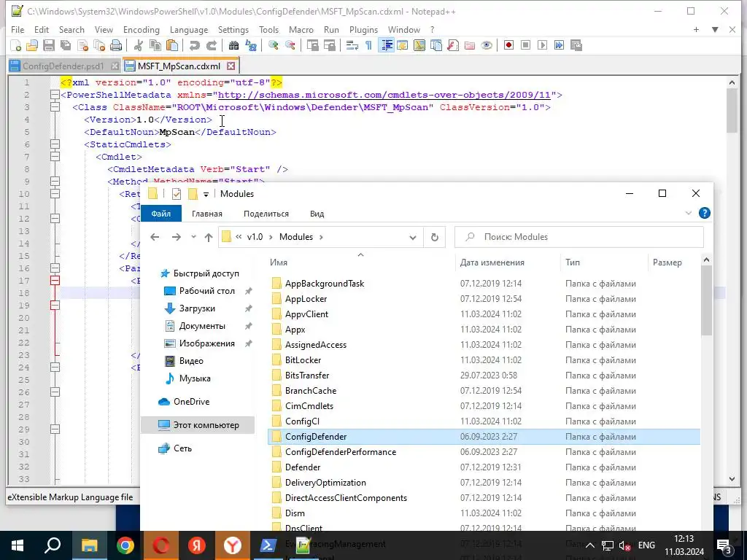
Task: Click the Поиск: Modules search box
Action: pyautogui.click(x=578, y=237)
